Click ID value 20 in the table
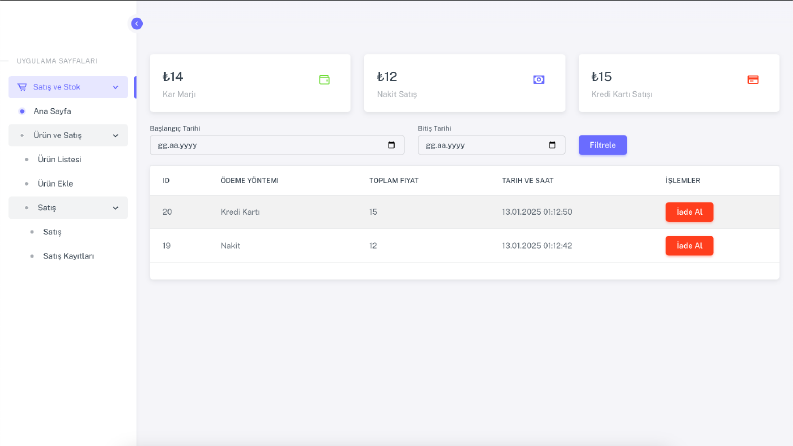The image size is (793, 446). point(167,212)
